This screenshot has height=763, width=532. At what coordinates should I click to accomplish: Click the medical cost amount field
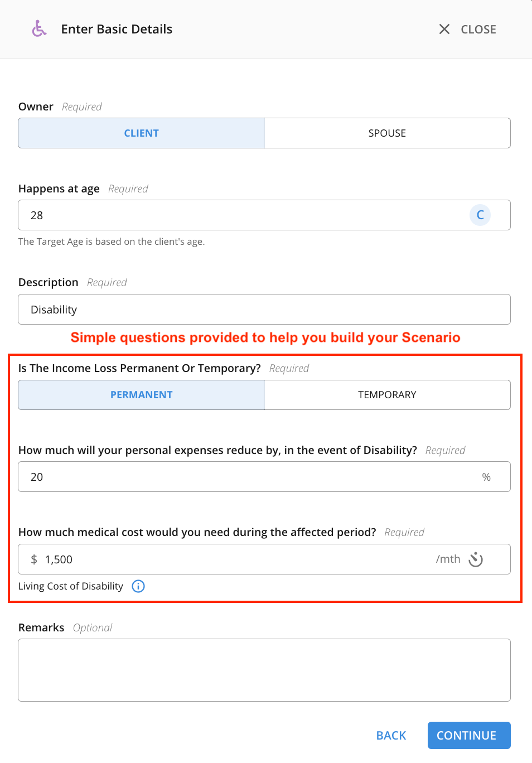pyautogui.click(x=234, y=559)
